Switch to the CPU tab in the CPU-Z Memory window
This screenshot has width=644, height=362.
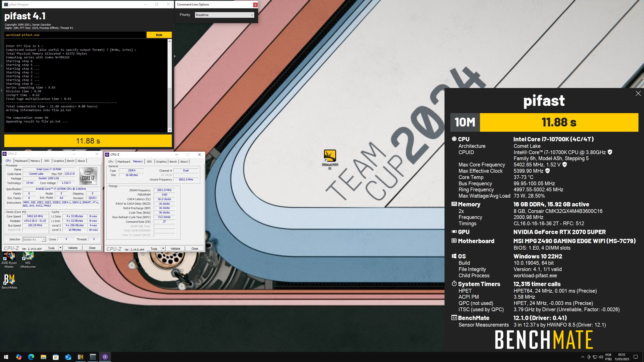tap(111, 162)
